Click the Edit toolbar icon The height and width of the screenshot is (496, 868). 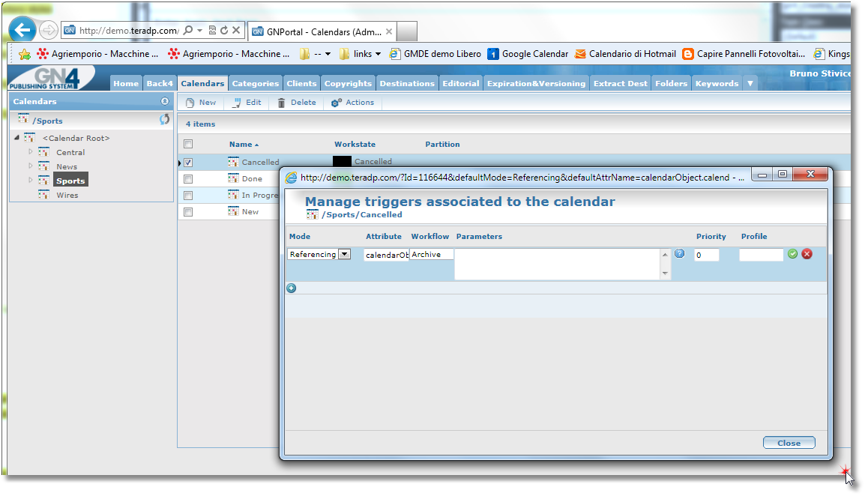pyautogui.click(x=237, y=103)
